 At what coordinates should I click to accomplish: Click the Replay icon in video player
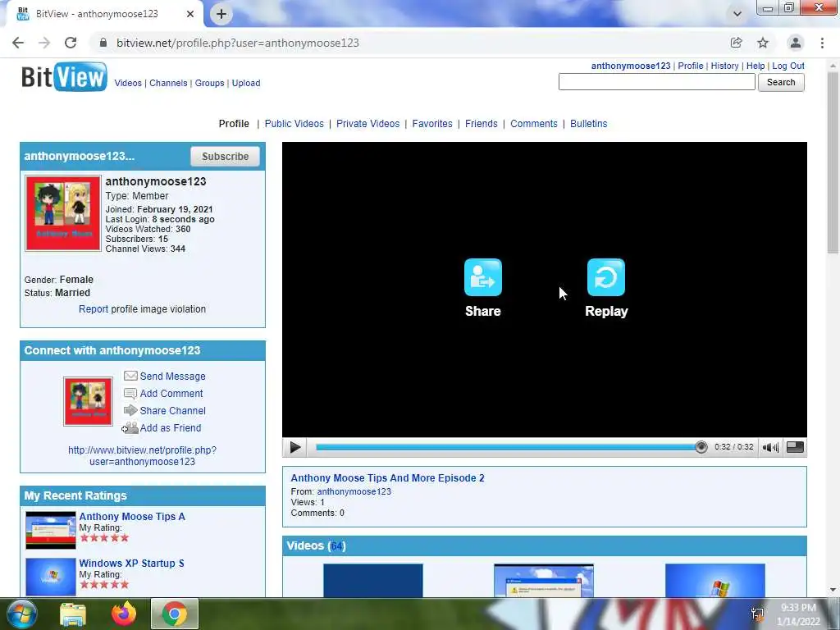point(606,277)
